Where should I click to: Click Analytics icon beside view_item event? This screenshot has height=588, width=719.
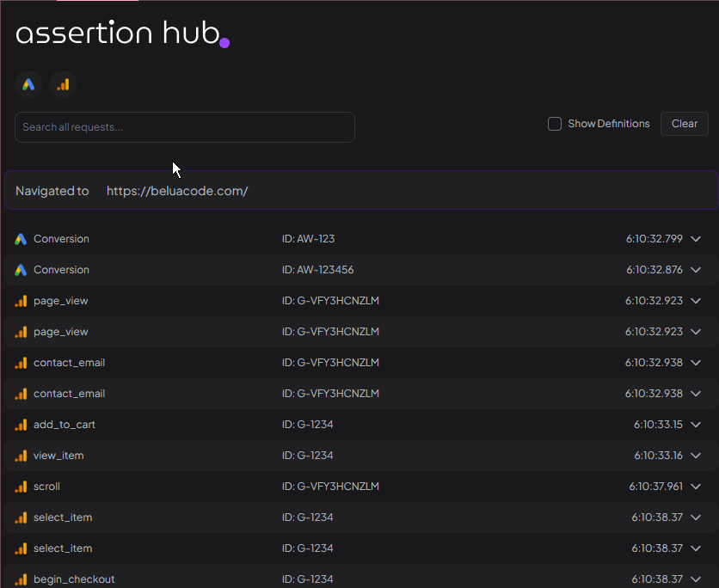pyautogui.click(x=22, y=456)
